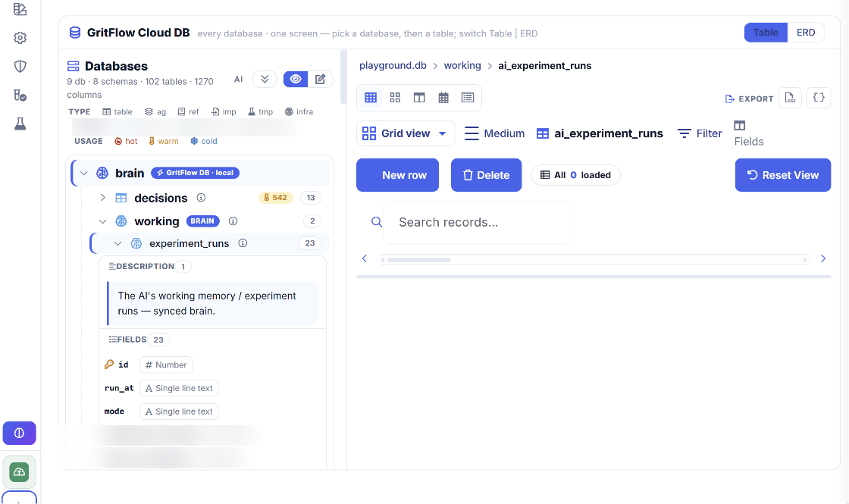Click the AI label in Databases header
849x504 pixels.
pyautogui.click(x=238, y=80)
